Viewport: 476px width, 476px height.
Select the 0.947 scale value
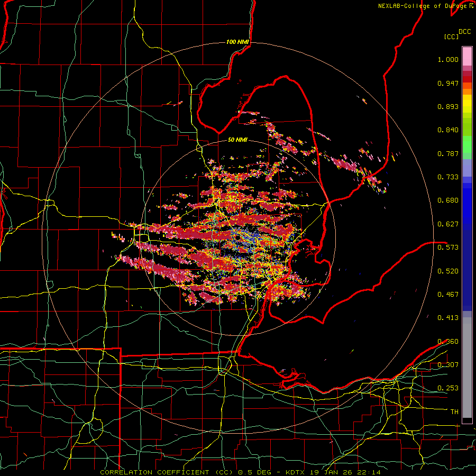tap(448, 83)
